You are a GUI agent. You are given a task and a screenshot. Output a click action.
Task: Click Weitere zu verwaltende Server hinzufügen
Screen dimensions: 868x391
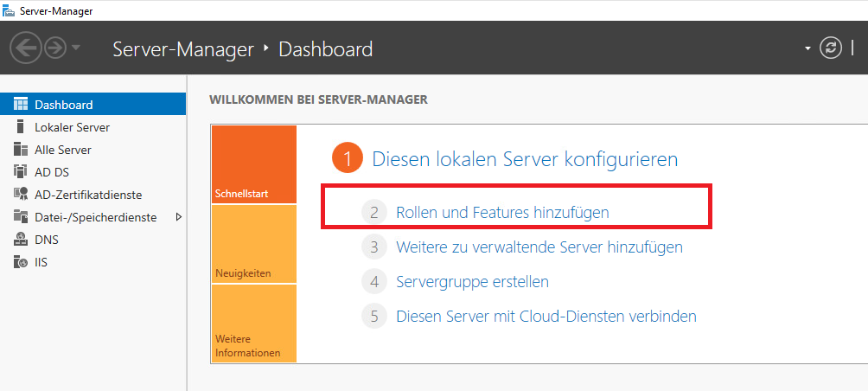click(x=539, y=247)
